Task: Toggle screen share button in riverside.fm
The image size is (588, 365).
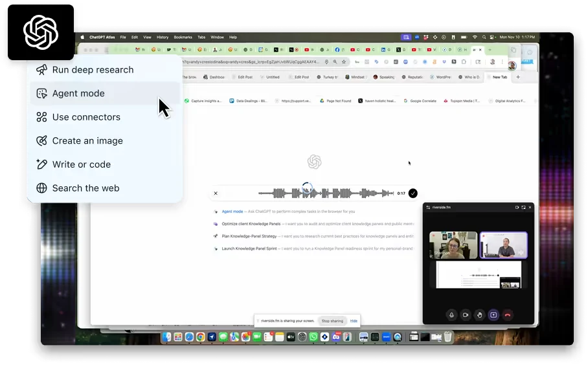Action: point(493,315)
